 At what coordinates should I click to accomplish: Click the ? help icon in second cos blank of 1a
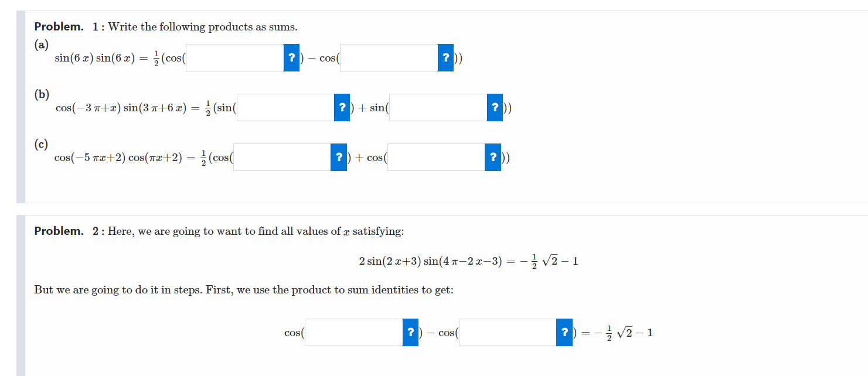coord(445,57)
